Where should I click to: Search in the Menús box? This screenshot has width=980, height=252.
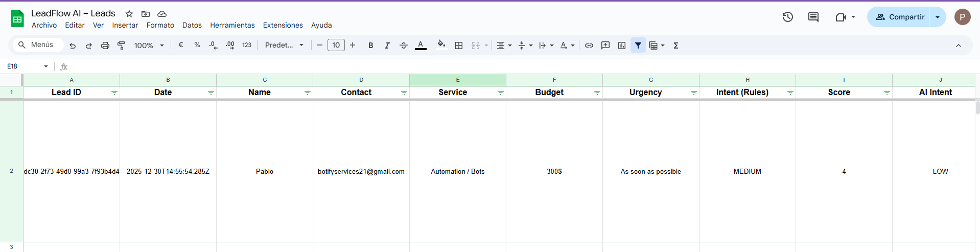pyautogui.click(x=37, y=45)
